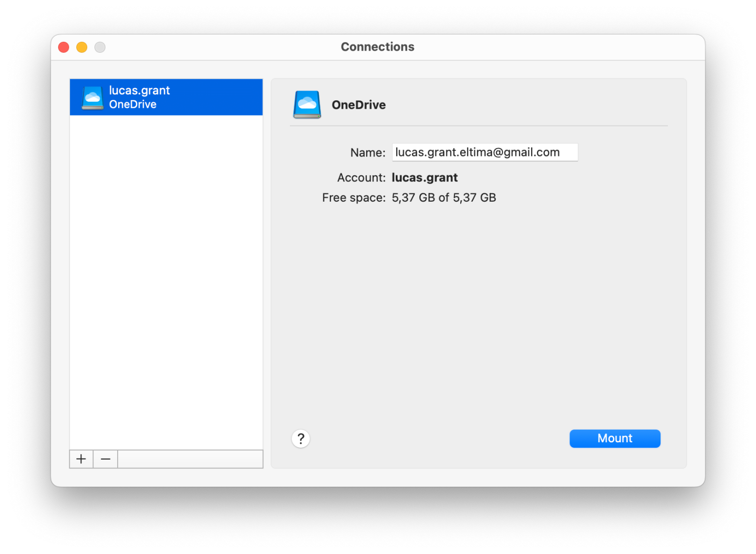Click the plus icon to add a connection

coord(81,459)
